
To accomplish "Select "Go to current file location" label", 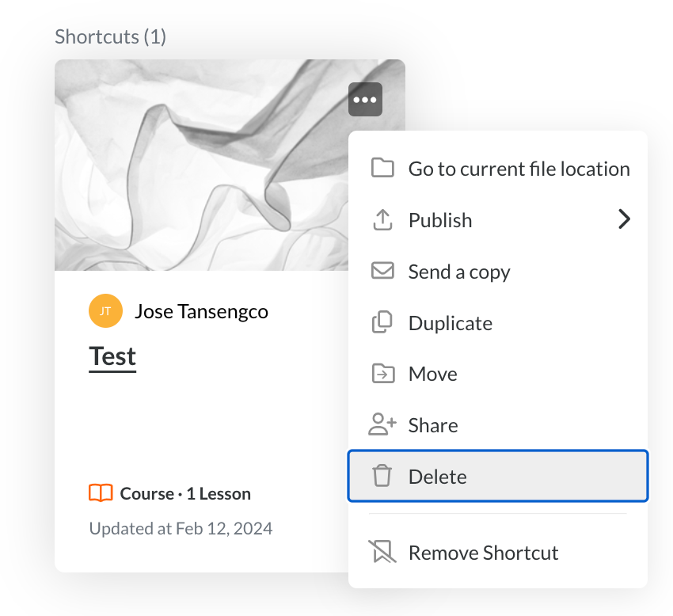I will tap(519, 169).
